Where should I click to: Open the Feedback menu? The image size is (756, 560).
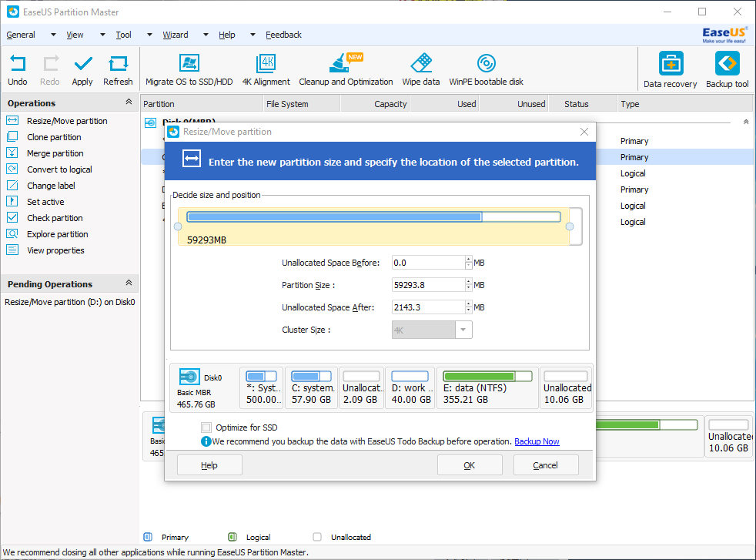pyautogui.click(x=283, y=35)
